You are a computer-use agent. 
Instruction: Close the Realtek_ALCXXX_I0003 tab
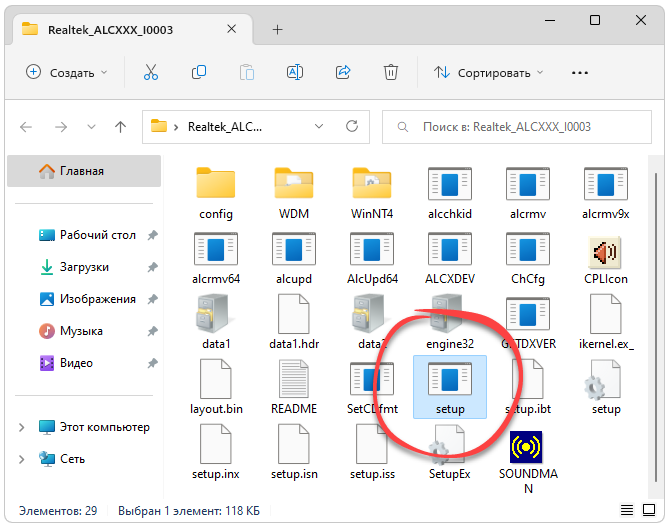coord(231,29)
